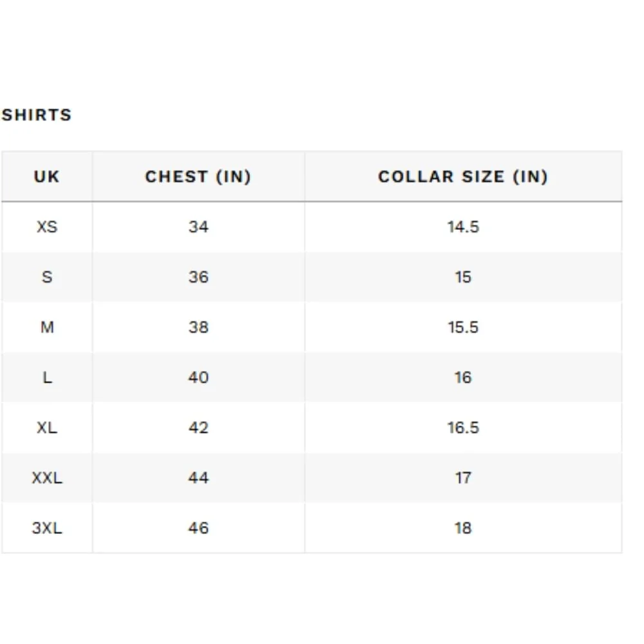Click collar size 16.5

click(463, 428)
